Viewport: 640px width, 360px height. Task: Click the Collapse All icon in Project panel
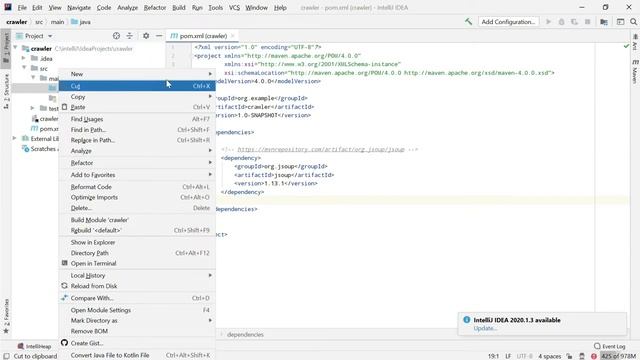click(x=129, y=36)
